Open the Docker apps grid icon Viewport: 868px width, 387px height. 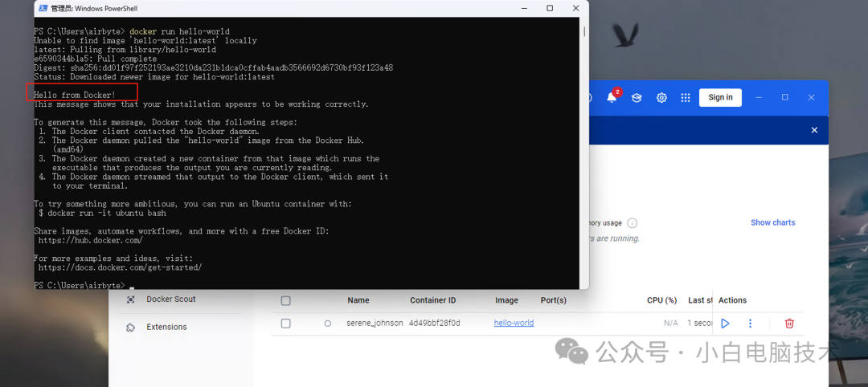[x=686, y=98]
